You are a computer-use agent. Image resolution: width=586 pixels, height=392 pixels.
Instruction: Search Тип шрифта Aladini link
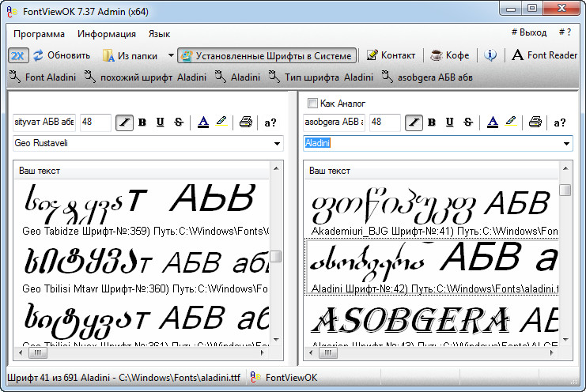click(321, 77)
